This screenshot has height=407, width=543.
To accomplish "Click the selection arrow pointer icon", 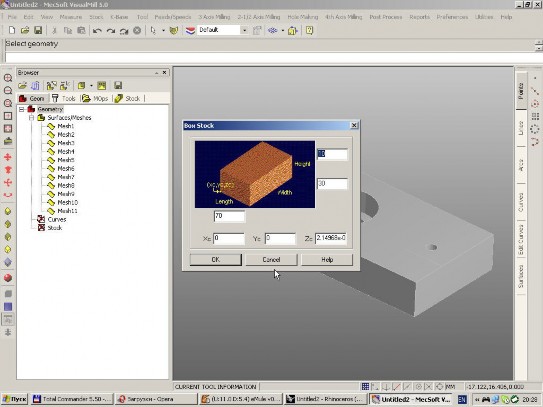I will click(x=153, y=30).
